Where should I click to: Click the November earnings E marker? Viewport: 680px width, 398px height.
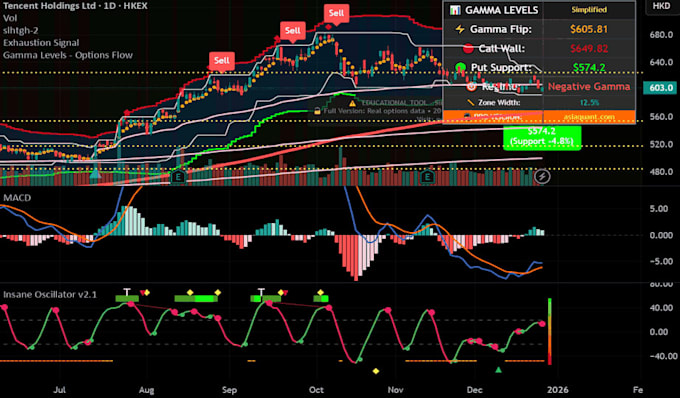click(427, 176)
